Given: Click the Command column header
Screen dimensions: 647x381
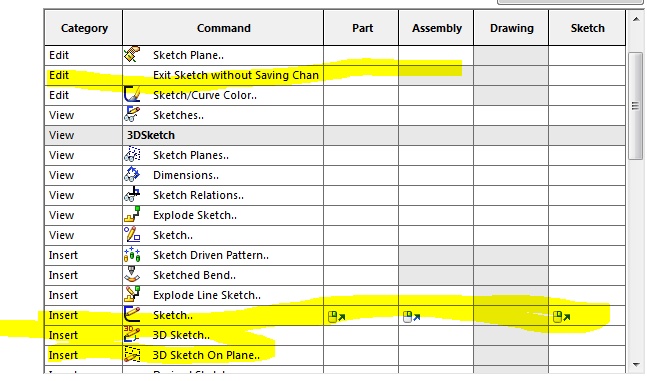Looking at the screenshot, I should [x=223, y=28].
